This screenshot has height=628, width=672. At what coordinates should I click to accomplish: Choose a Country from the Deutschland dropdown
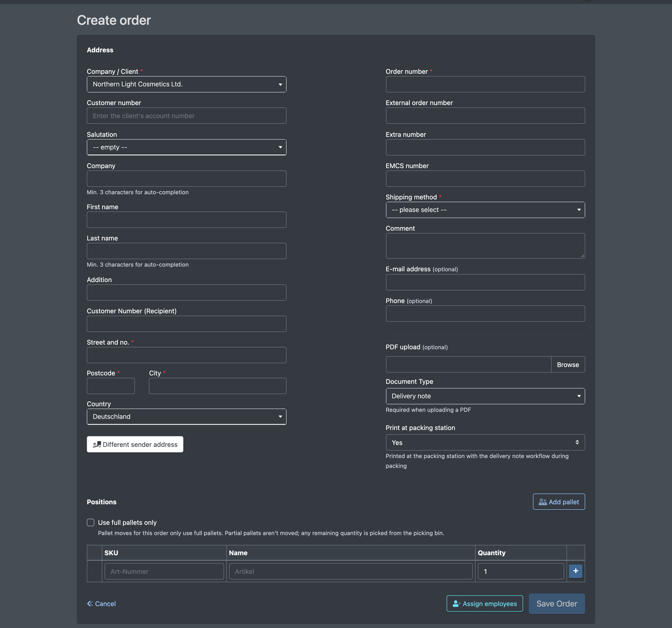(x=186, y=417)
